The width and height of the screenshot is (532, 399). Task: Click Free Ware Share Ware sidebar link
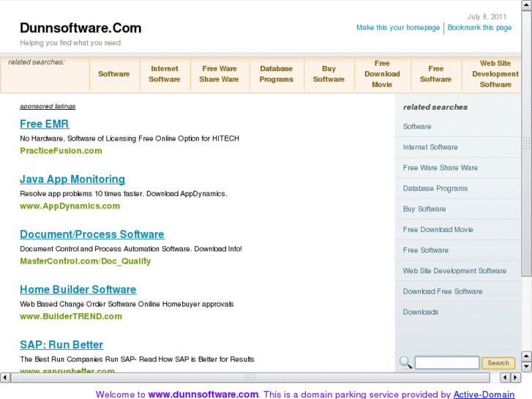point(441,168)
